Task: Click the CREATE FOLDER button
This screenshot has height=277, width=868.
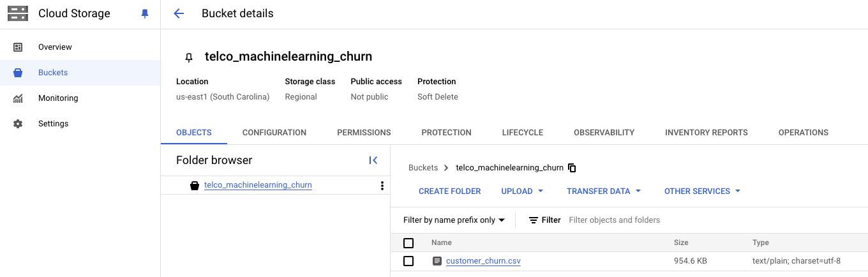Action: click(450, 191)
